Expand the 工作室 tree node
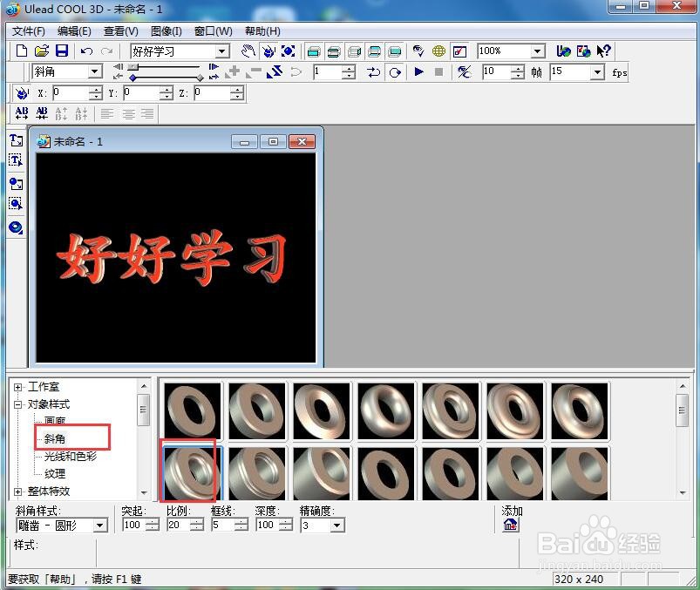Screen dimensions: 700x590 point(17,387)
